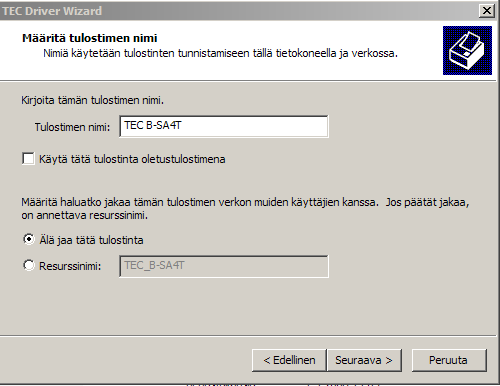
Task: Click the Nimiä käytetään tulostinten tunnistamiseen subtitle
Action: 220,53
